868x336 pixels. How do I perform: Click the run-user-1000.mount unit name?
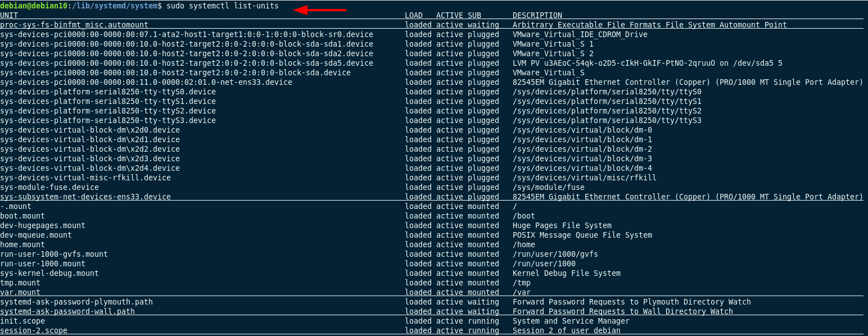(43, 264)
